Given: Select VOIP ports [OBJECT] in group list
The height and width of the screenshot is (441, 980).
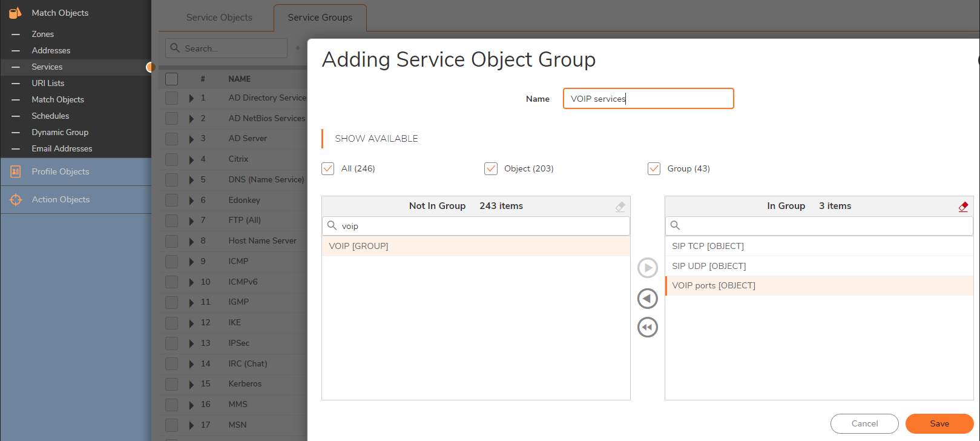Looking at the screenshot, I should tap(819, 285).
